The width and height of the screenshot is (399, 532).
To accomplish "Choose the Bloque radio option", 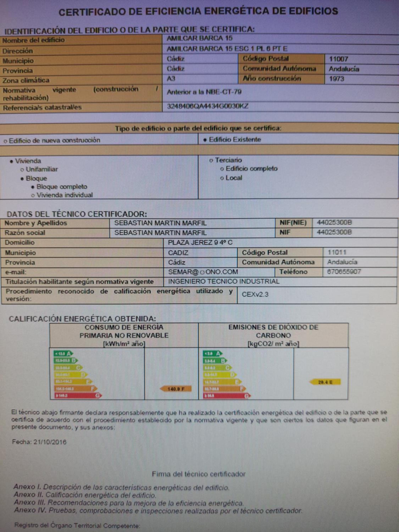I will 34,178.
